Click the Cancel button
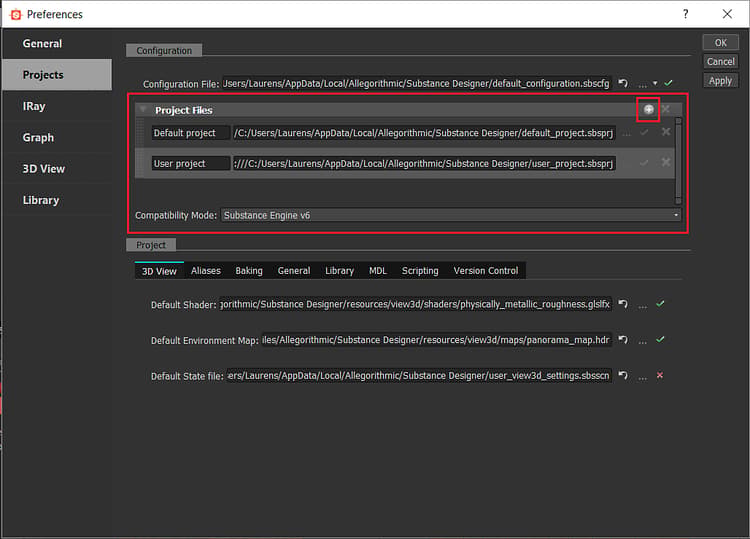The height and width of the screenshot is (539, 750). point(720,62)
